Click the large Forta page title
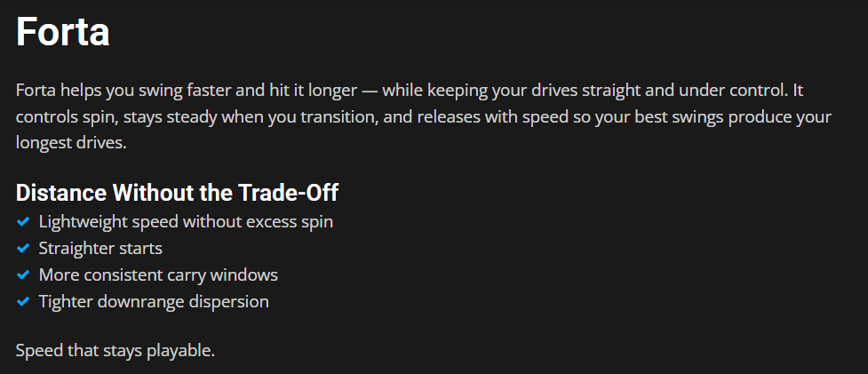Image resolution: width=868 pixels, height=374 pixels. [x=63, y=33]
